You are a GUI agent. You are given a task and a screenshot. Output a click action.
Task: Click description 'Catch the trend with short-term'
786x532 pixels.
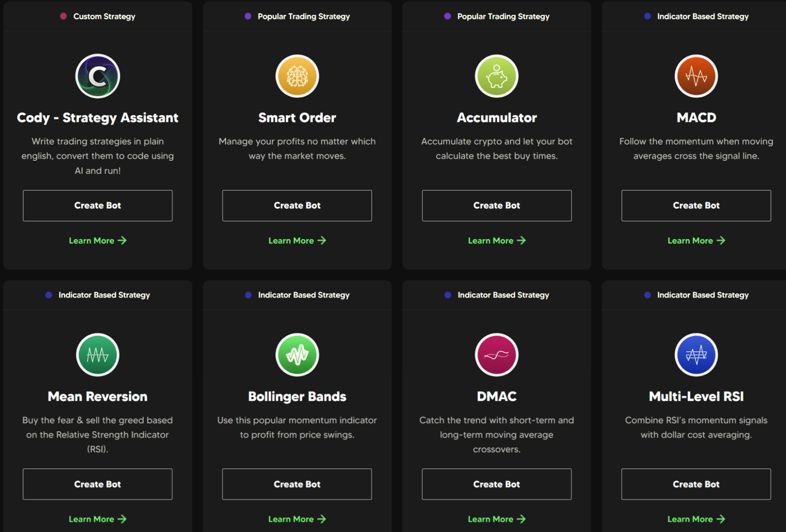coord(497,435)
